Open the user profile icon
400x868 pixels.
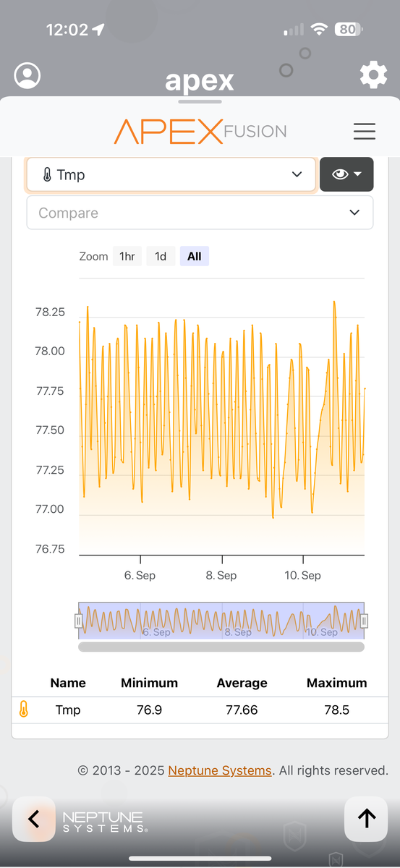(27, 75)
